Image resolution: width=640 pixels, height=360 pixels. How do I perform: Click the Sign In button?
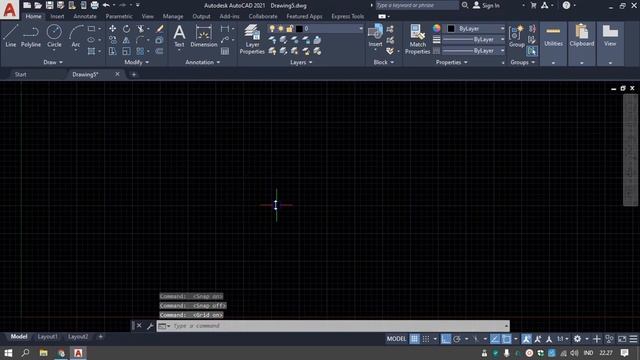pos(486,5)
